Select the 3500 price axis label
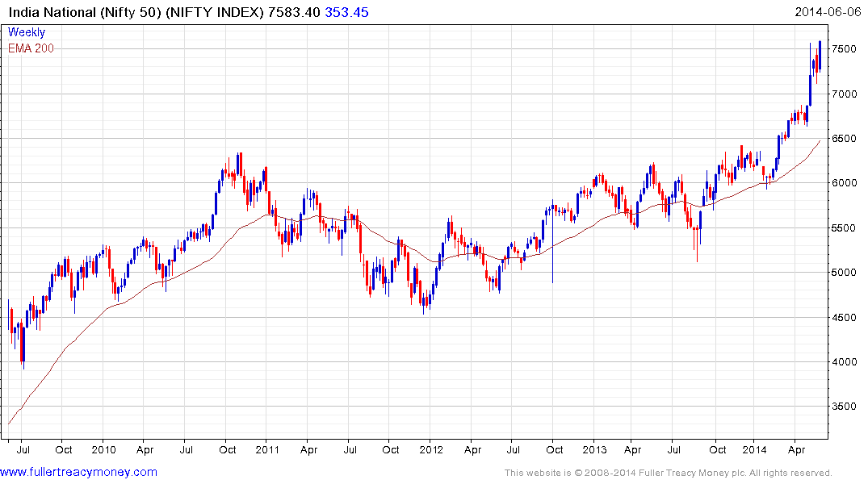Image resolution: width=868 pixels, height=484 pixels. click(x=845, y=406)
